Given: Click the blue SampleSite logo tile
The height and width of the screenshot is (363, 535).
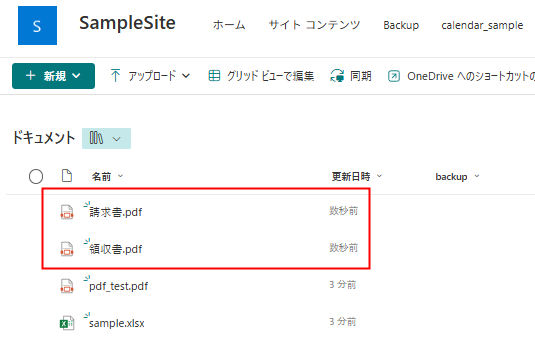Looking at the screenshot, I should (x=38, y=26).
